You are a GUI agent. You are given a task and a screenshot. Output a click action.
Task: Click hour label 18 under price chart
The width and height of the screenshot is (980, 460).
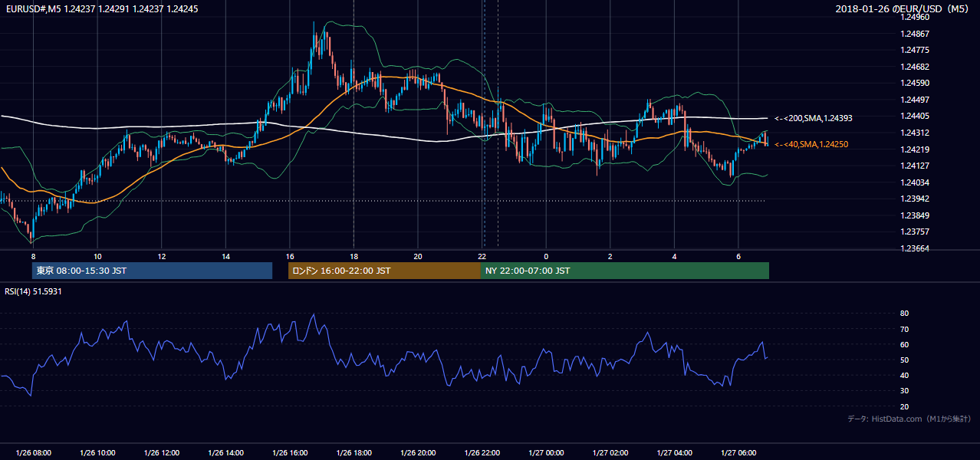coord(354,256)
